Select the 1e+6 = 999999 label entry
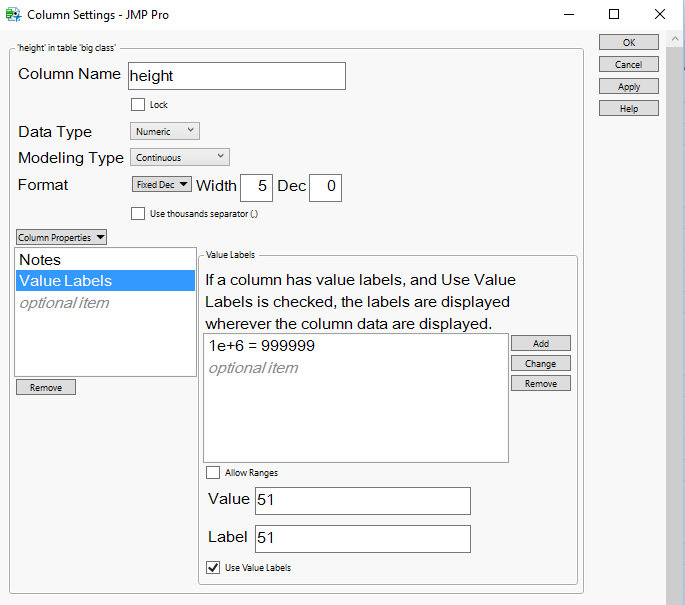The width and height of the screenshot is (685, 605). tap(356, 346)
